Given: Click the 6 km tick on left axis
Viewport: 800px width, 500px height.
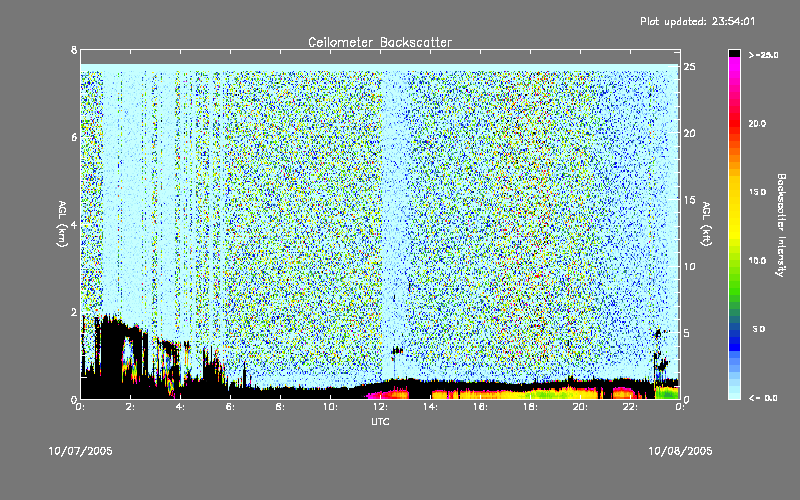Looking at the screenshot, I should tap(74, 137).
